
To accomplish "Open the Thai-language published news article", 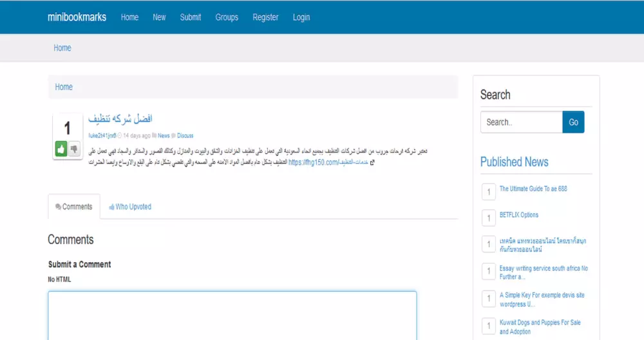I will (x=543, y=245).
